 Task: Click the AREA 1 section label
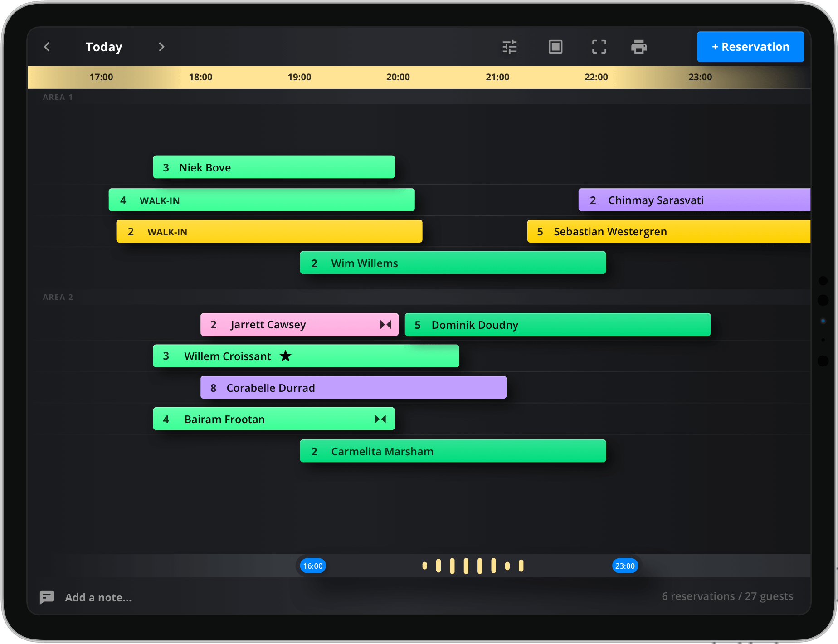(x=58, y=97)
